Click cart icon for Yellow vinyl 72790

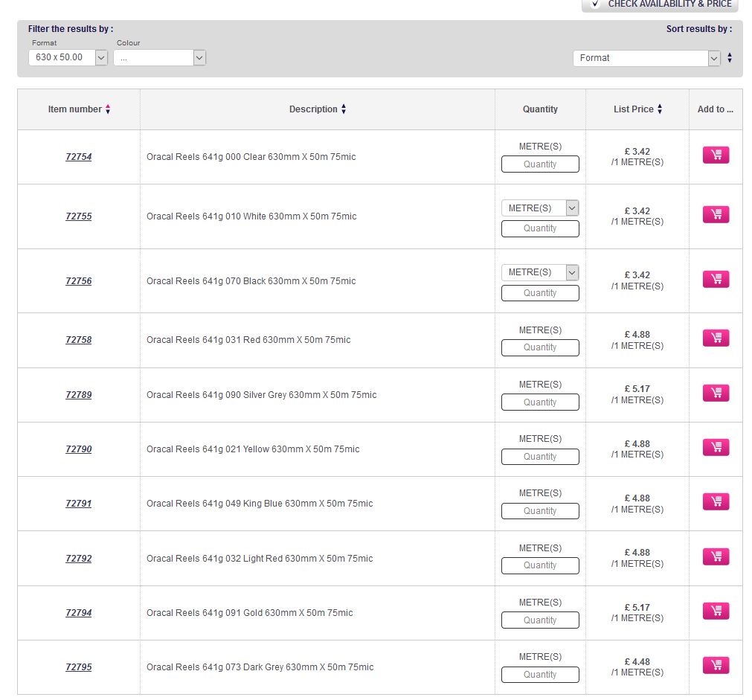click(x=716, y=447)
